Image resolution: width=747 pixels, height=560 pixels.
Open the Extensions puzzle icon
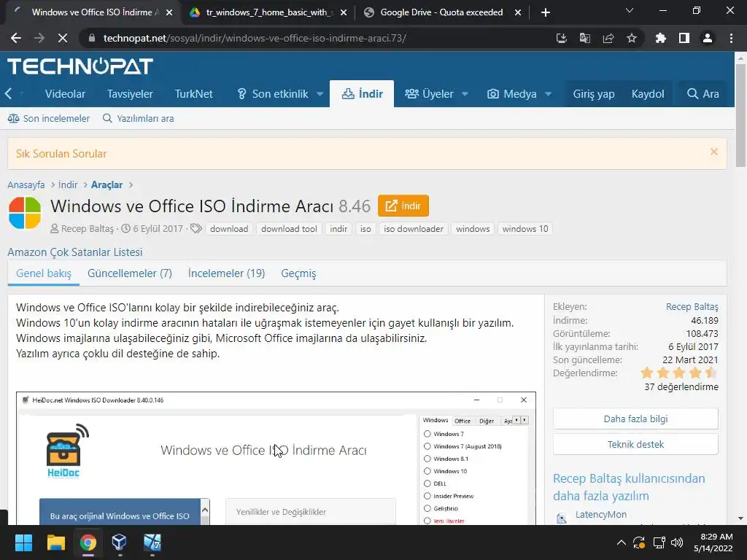coord(661,38)
